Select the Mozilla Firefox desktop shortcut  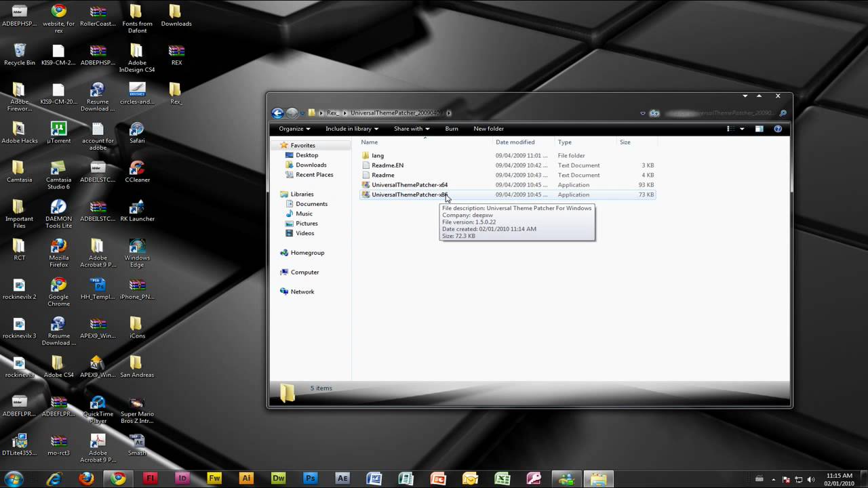coord(59,253)
